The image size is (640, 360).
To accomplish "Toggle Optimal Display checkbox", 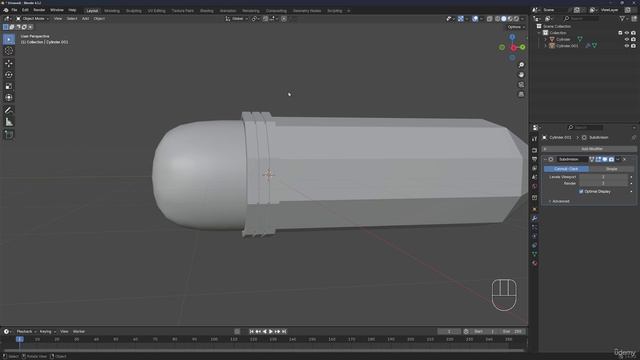I will pos(581,191).
